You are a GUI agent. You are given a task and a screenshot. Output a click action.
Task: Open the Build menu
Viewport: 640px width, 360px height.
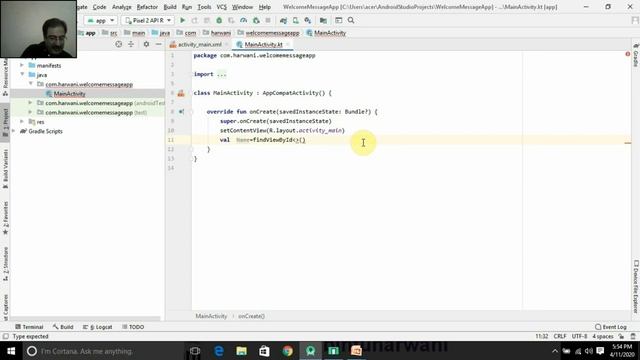click(170, 7)
